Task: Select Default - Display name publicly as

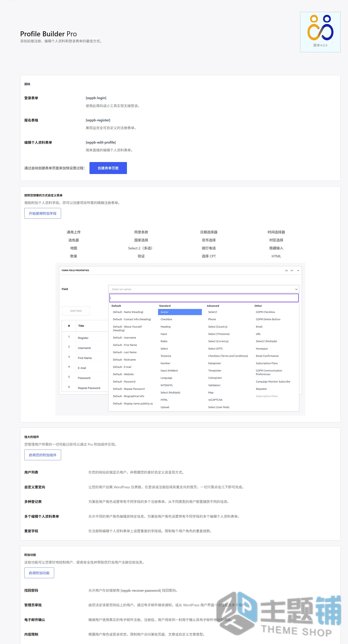Action: [133, 403]
